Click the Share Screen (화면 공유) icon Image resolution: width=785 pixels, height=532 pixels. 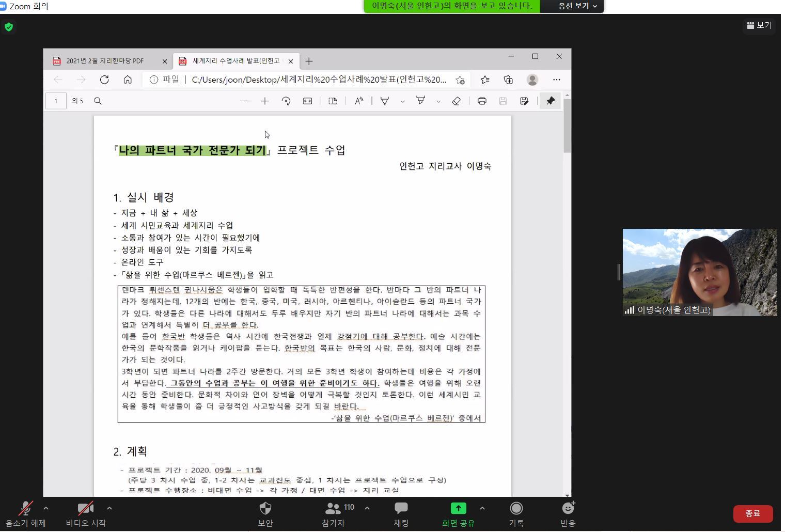pyautogui.click(x=458, y=509)
